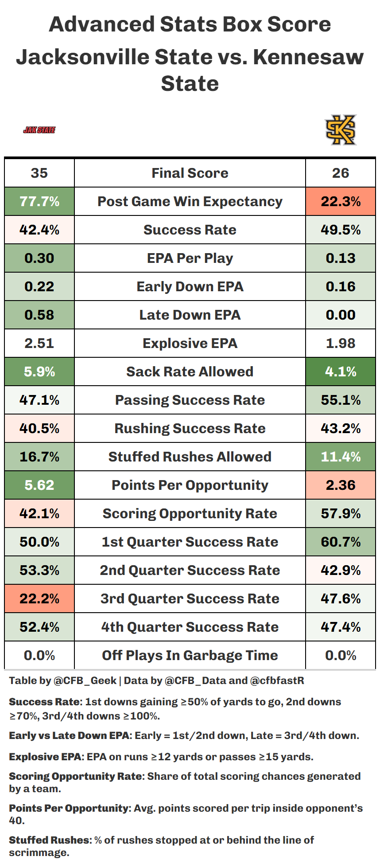
Task: Click the Jax State team logo
Action: 39,130
